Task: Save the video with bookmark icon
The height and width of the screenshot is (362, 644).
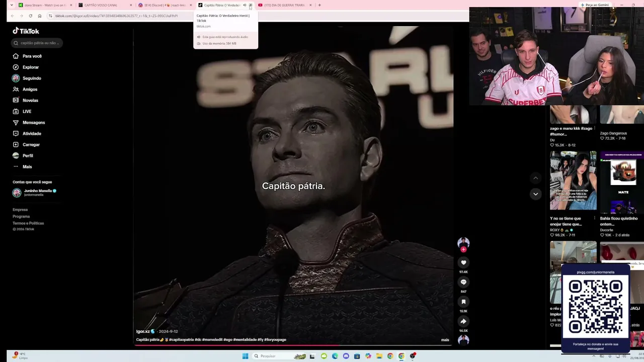Action: pos(463,302)
